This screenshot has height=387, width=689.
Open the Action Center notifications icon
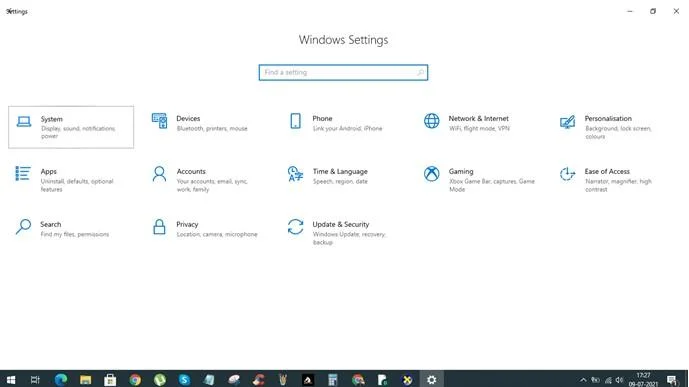[x=672, y=380]
